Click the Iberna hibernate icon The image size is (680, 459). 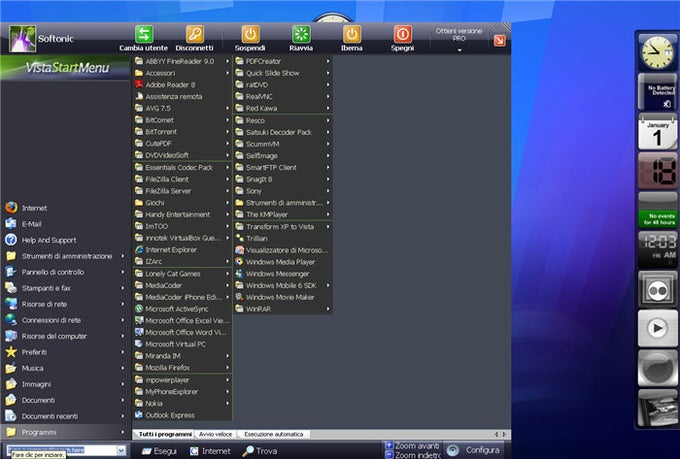pyautogui.click(x=352, y=34)
